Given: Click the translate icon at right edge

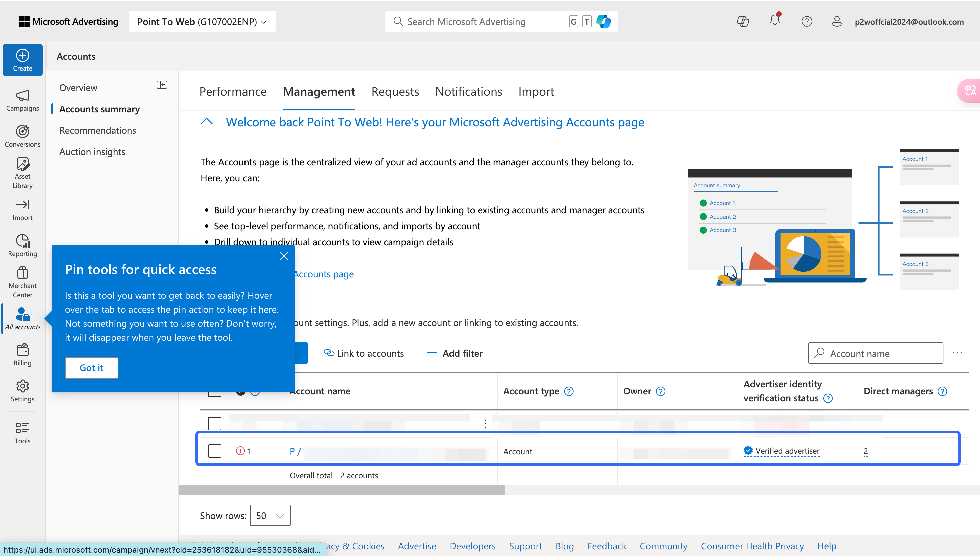Looking at the screenshot, I should pos(970,91).
